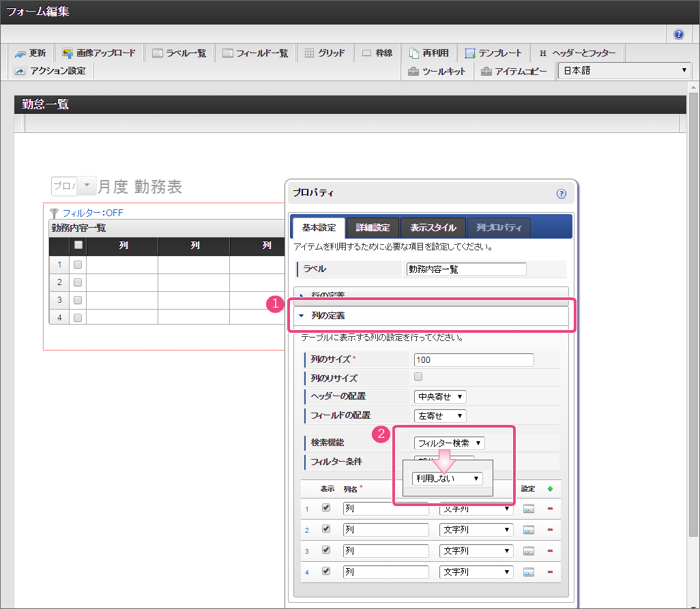This screenshot has width=700, height=609.
Task: Switch to the 詳細設定 tab
Action: click(373, 228)
